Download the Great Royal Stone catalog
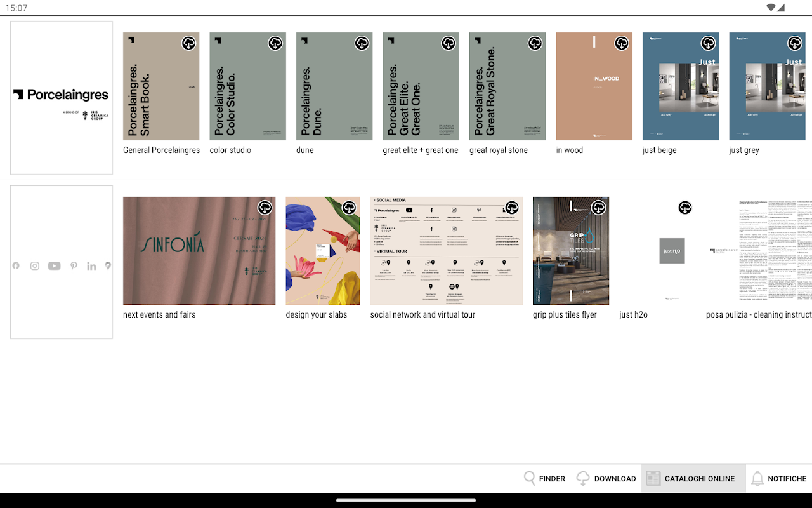 point(535,43)
